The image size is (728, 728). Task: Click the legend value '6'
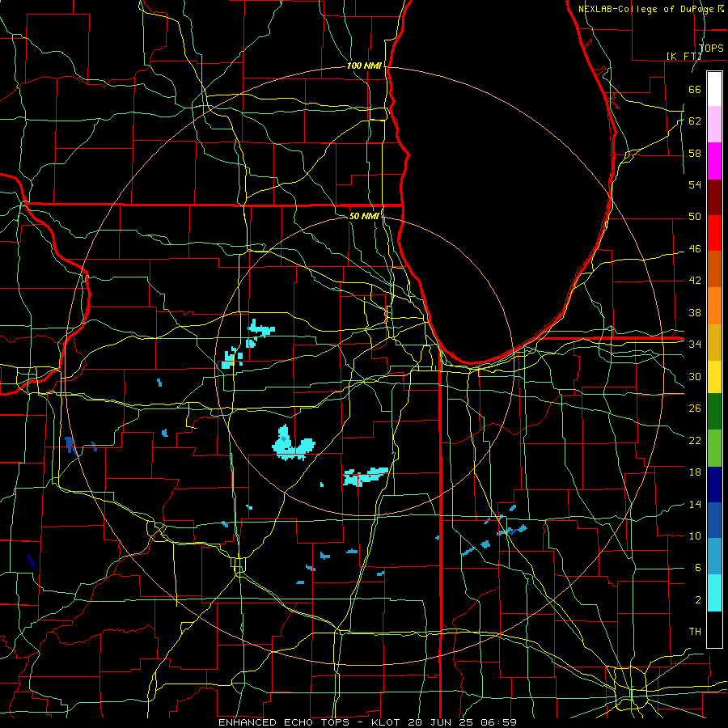(x=697, y=568)
